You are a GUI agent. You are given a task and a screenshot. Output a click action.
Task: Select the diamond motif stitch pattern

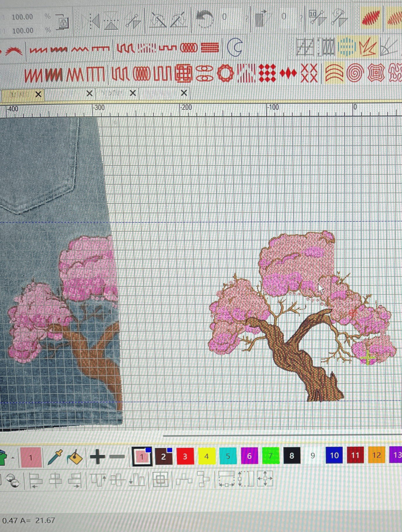tap(288, 73)
